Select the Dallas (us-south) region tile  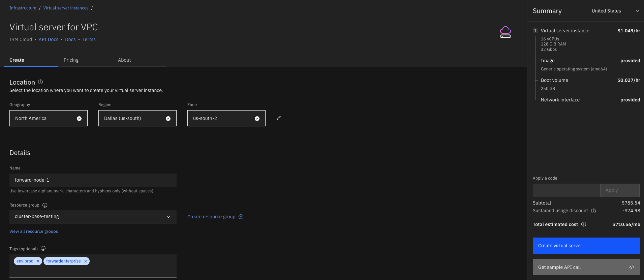coord(137,118)
